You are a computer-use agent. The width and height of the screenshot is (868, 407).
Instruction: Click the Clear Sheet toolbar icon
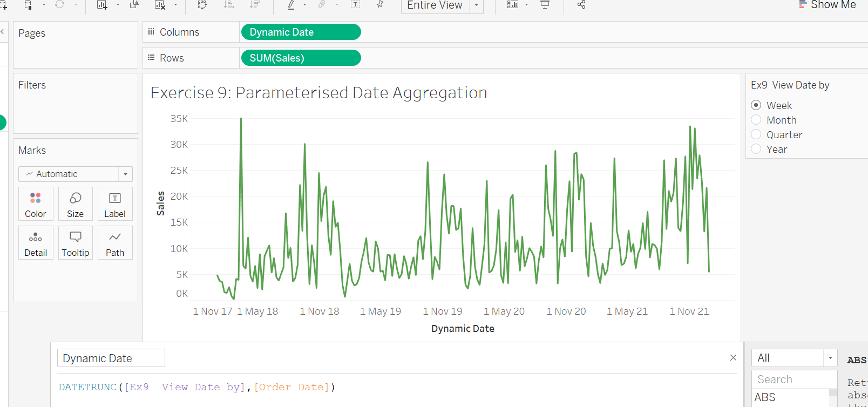[160, 5]
